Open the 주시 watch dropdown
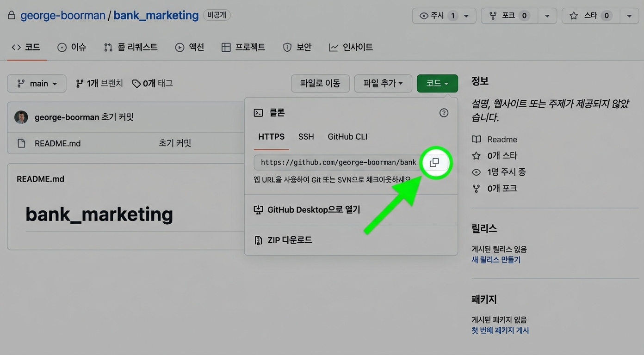644x355 pixels. pyautogui.click(x=444, y=16)
